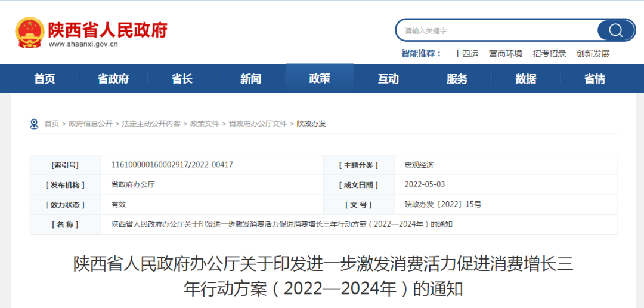The height and width of the screenshot is (308, 644).
Task: Click the search magnifier button
Action: point(615,30)
